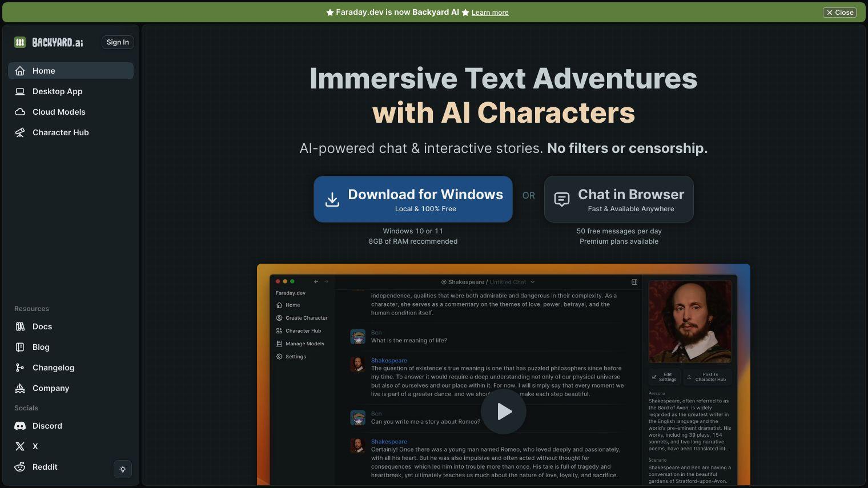Click Manage Models in video preview

pyautogui.click(x=300, y=344)
